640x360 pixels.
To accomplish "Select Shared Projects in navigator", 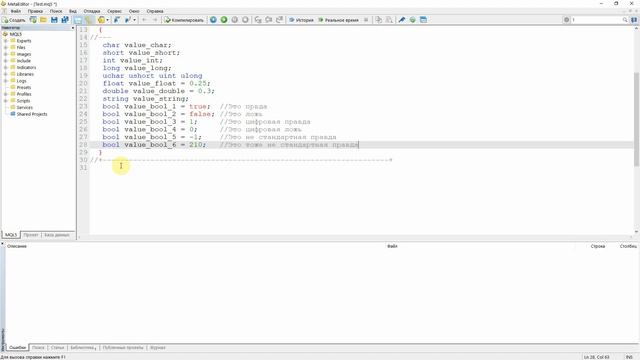I will pos(32,114).
